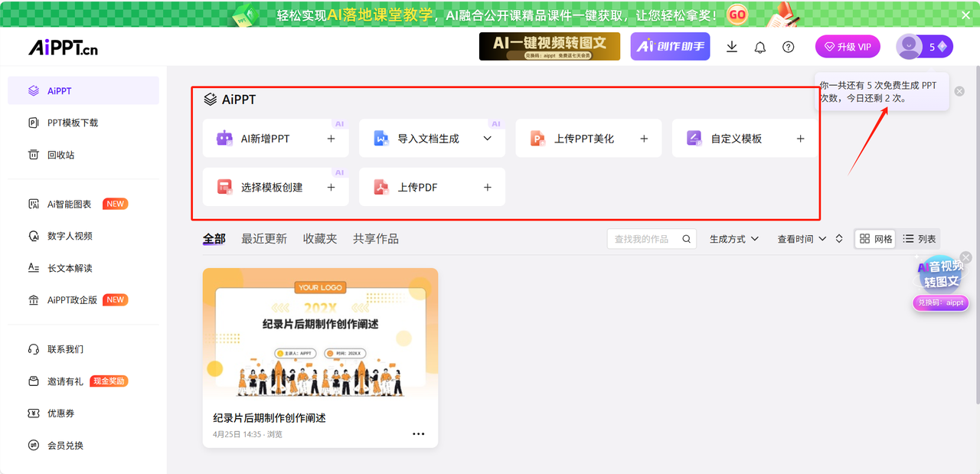The width and height of the screenshot is (980, 474).
Task: Click the search magnifier icon
Action: 687,239
